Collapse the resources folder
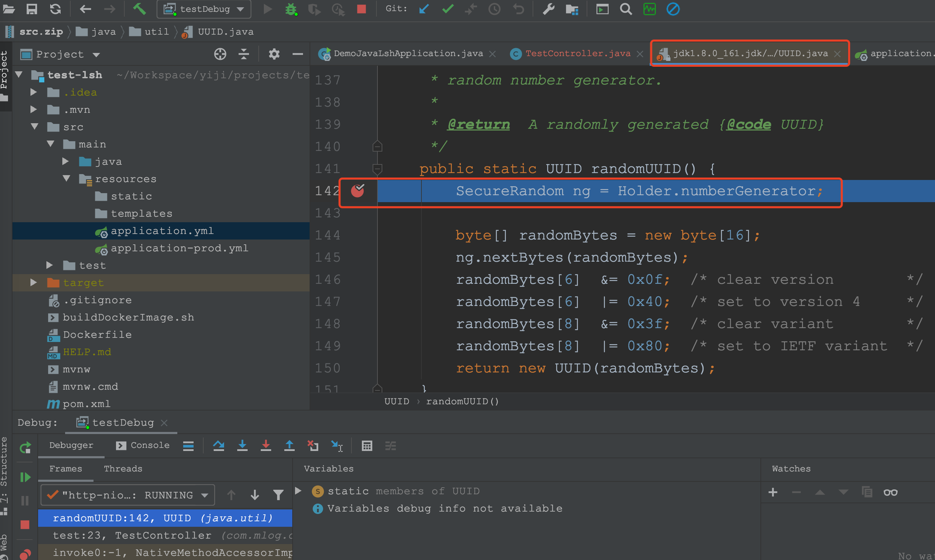The width and height of the screenshot is (935, 560). [x=66, y=179]
